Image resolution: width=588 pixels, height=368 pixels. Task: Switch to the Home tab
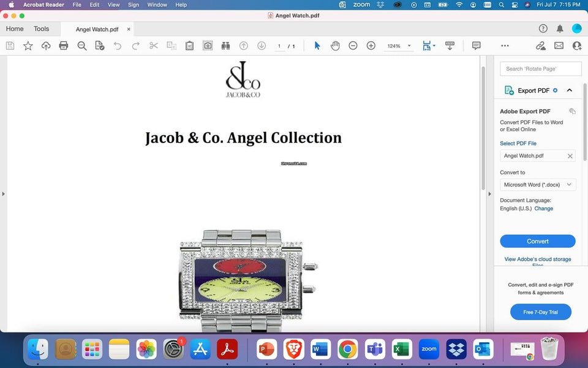15,29
